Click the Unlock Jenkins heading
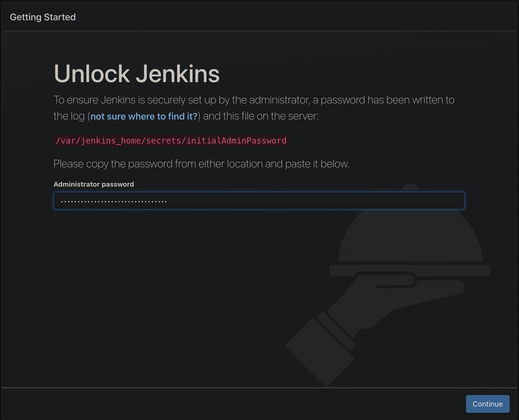 click(137, 74)
